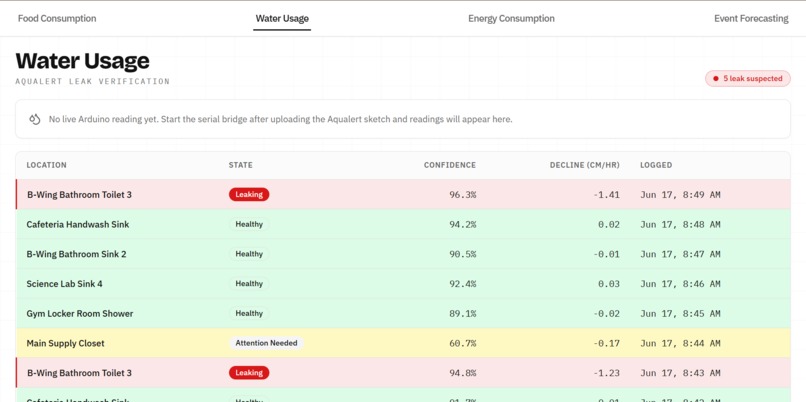Select the Water Usage tab
Screen dimensions: 806x402
click(x=282, y=19)
